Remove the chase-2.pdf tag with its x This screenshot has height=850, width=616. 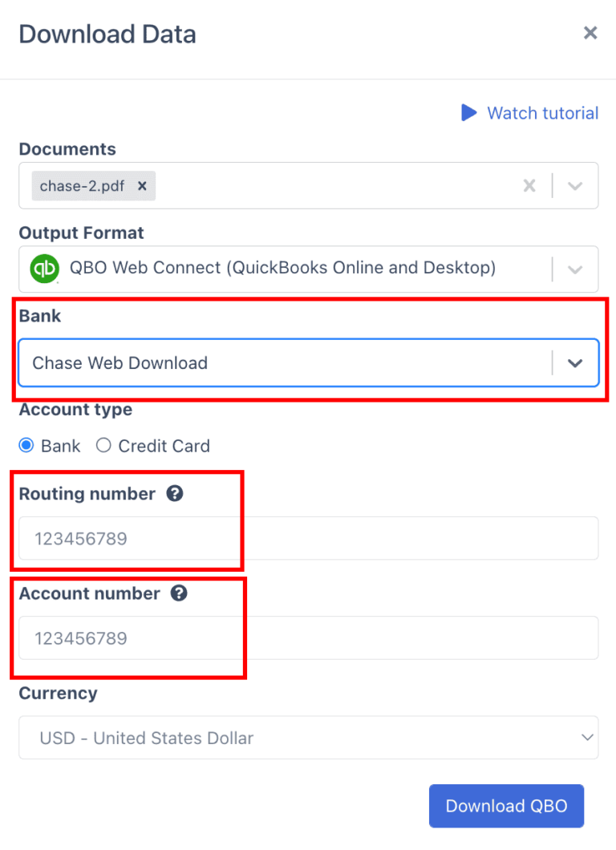142,186
